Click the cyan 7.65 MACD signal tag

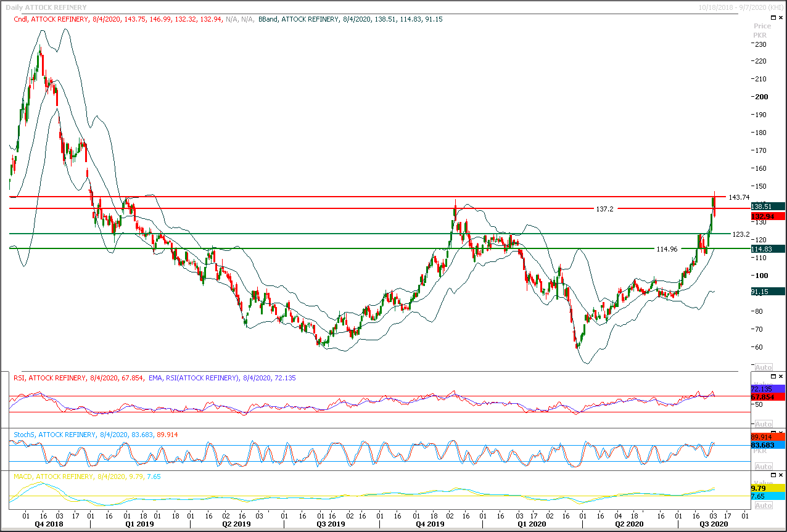point(767,496)
